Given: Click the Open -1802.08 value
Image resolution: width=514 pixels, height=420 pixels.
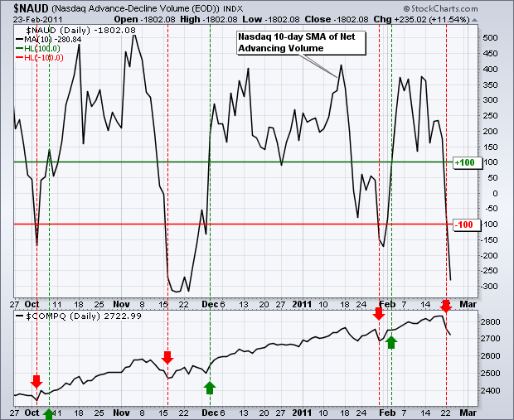Looking at the screenshot, I should click(144, 19).
